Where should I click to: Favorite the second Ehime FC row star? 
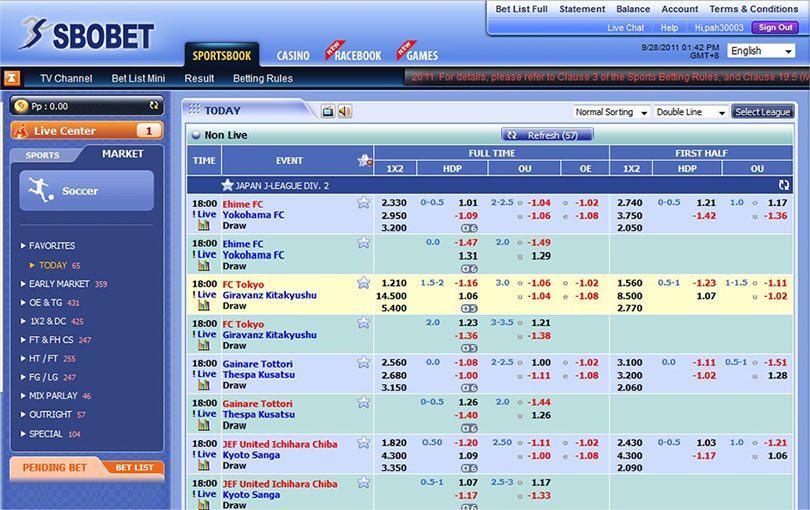(364, 242)
